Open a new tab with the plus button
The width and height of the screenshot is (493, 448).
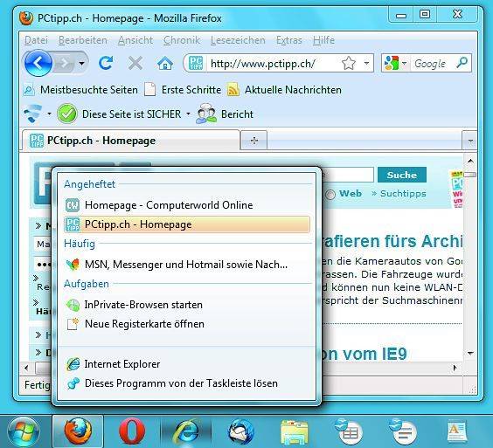point(254,141)
